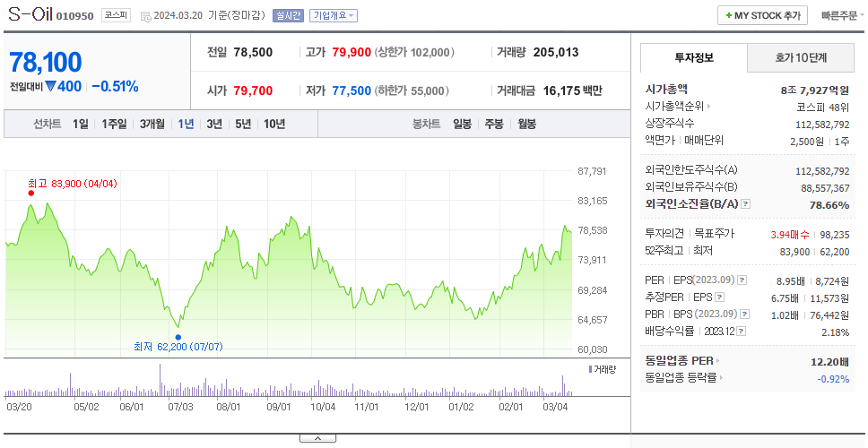This screenshot has height=448, width=868.
Task: Open the 동일업종 등락률 link
Action: [x=681, y=378]
